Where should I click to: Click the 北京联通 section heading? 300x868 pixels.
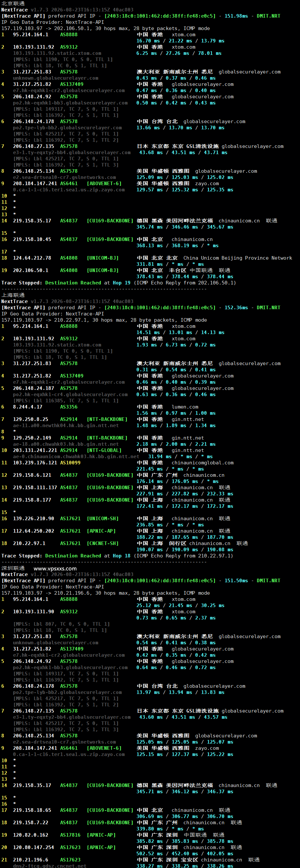click(13, 3)
